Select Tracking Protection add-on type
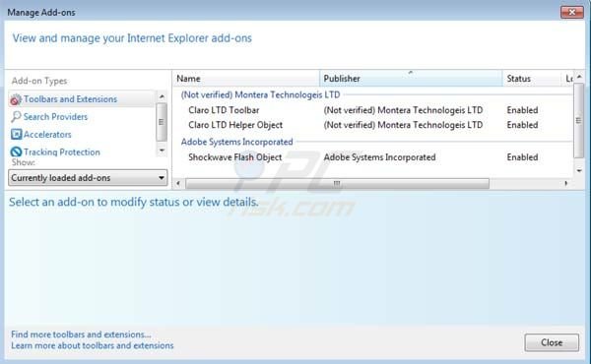Image resolution: width=591 pixels, height=364 pixels. [x=62, y=152]
